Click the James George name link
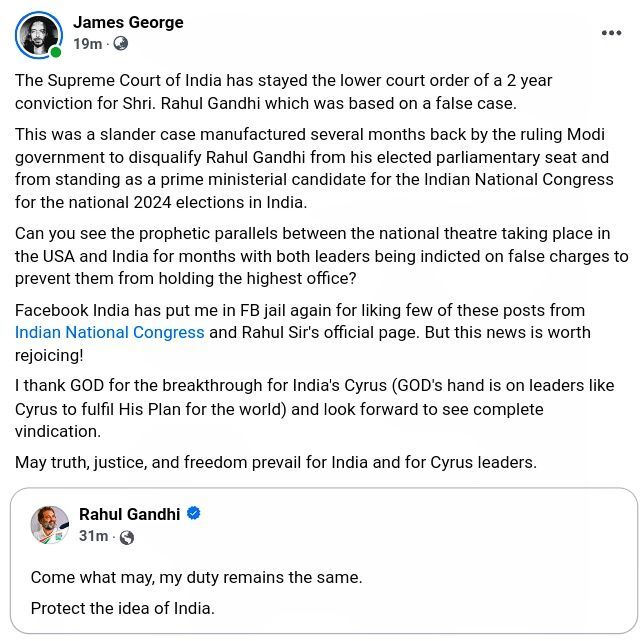Viewport: 640px width, 641px height. tap(128, 22)
